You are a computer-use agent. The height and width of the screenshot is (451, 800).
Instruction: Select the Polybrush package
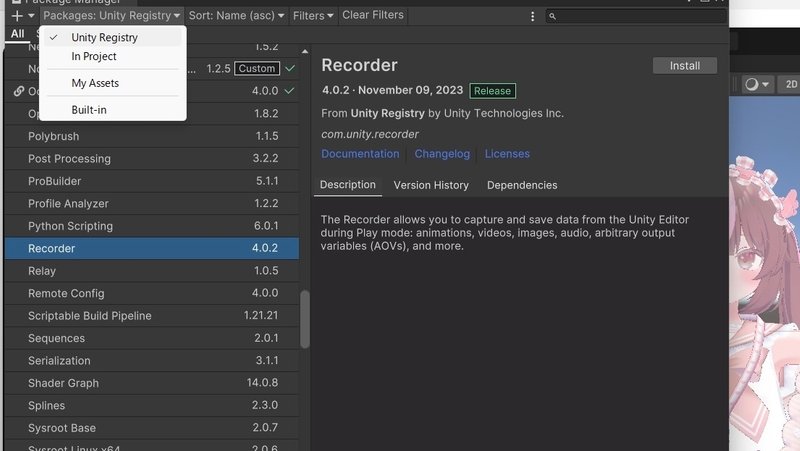pos(152,136)
